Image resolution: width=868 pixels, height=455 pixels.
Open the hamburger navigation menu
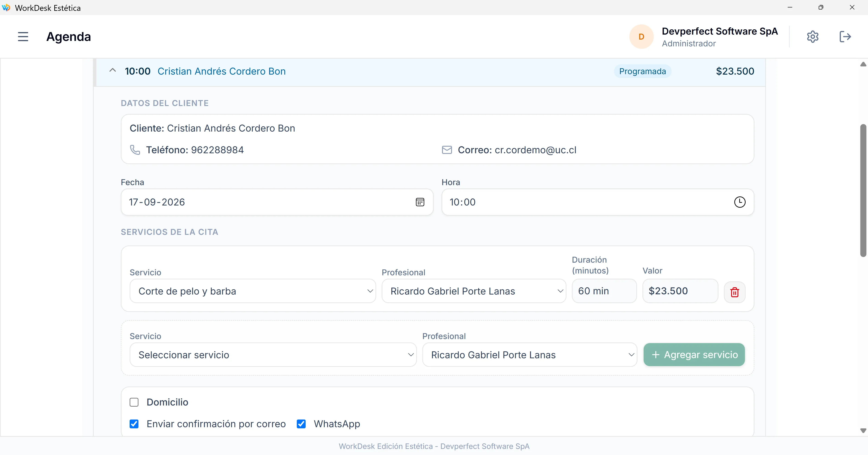(23, 36)
